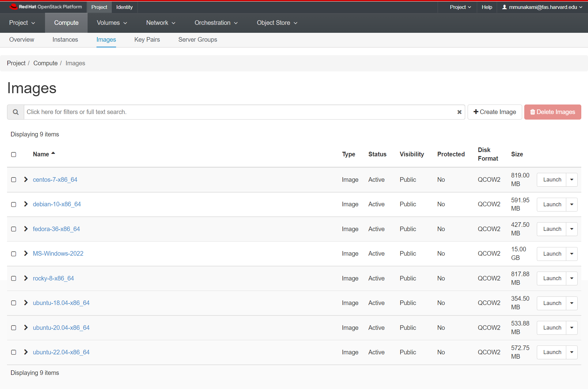Screen dimensions: 588x389
Task: Clear the search field with the X icon
Action: 459,112
